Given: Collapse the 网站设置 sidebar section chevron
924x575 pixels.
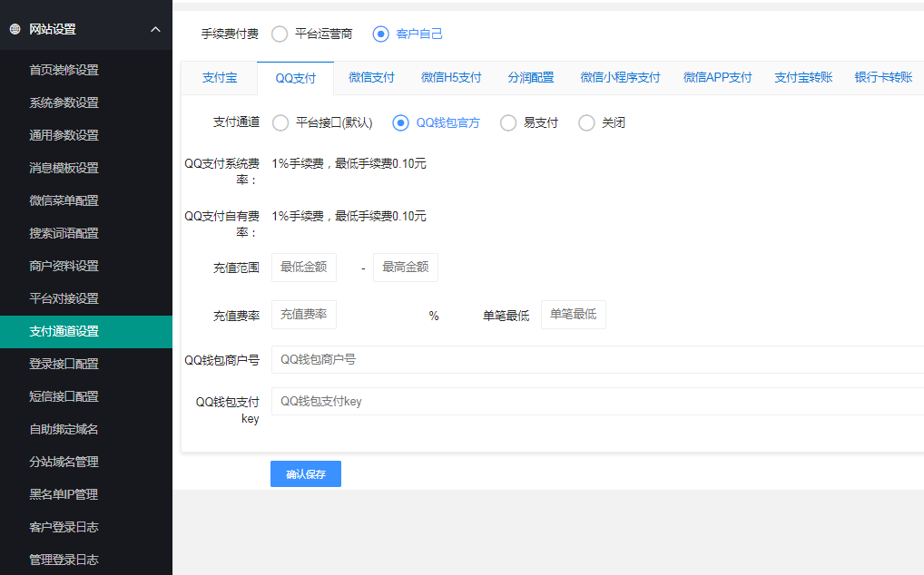Looking at the screenshot, I should (155, 29).
